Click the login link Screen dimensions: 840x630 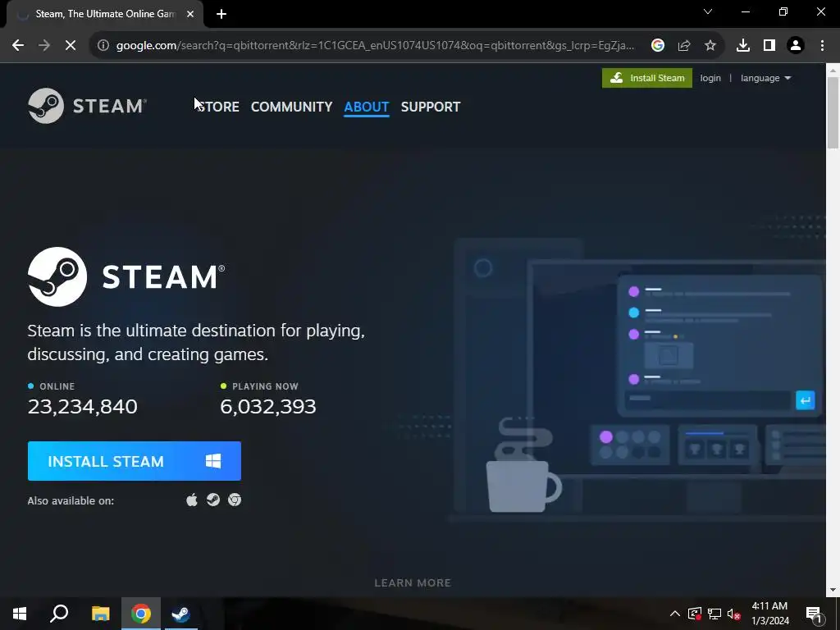click(x=710, y=78)
